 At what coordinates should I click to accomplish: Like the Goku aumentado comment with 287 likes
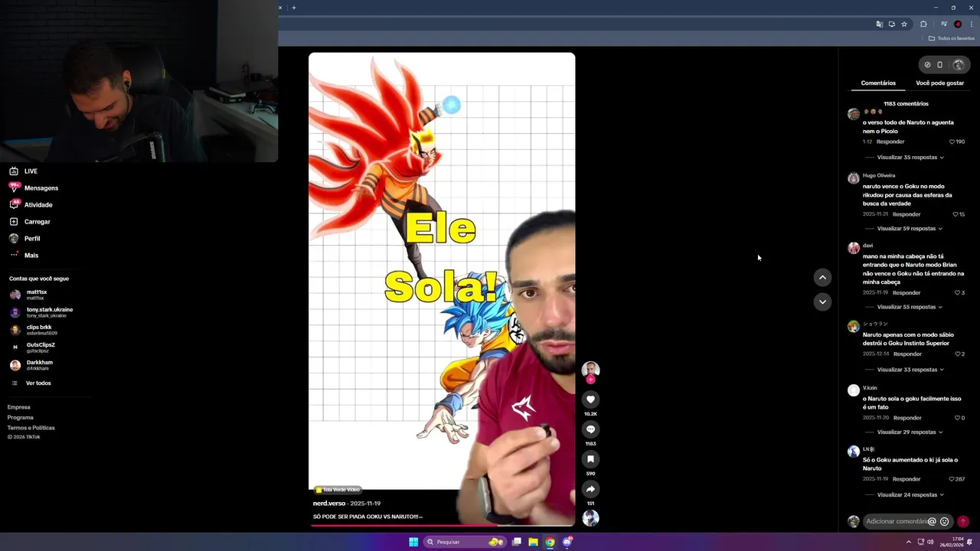952,479
